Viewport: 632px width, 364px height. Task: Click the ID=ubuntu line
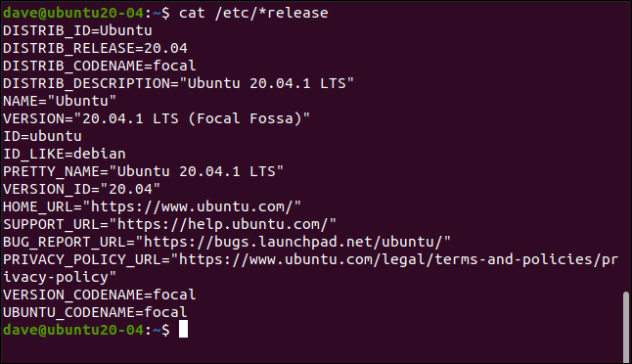pyautogui.click(x=42, y=136)
